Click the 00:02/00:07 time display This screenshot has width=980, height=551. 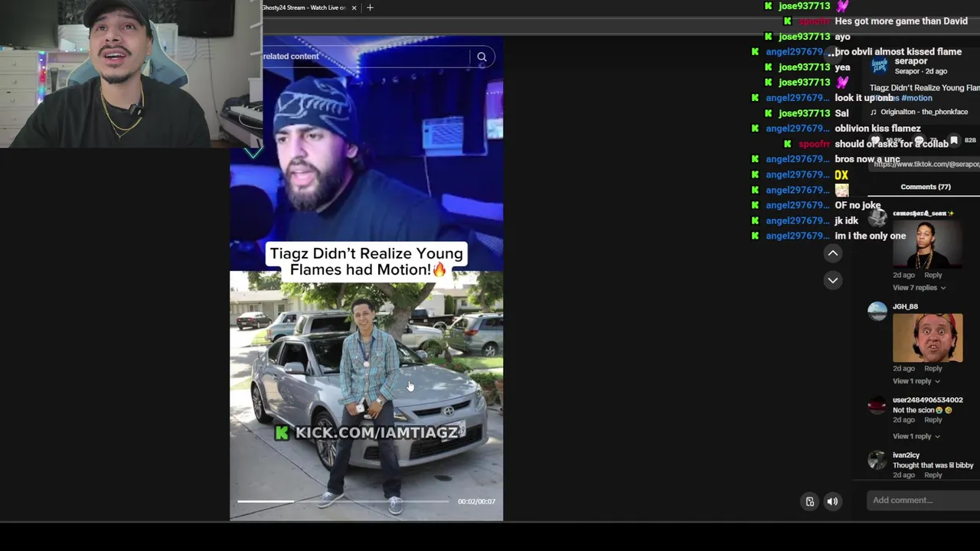476,501
